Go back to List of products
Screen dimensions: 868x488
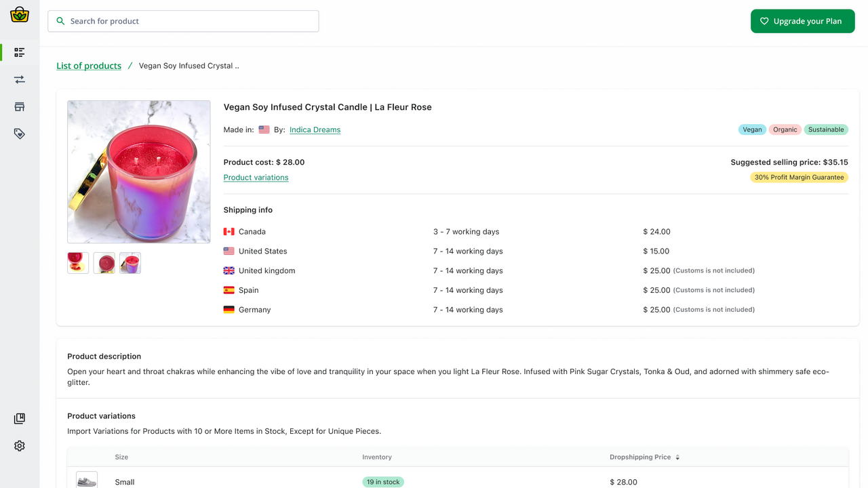tap(88, 65)
